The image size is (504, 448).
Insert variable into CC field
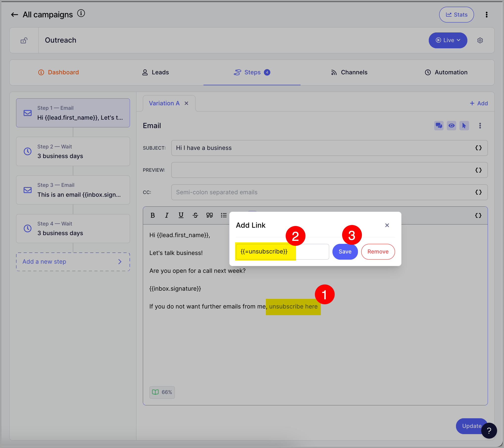click(x=479, y=192)
